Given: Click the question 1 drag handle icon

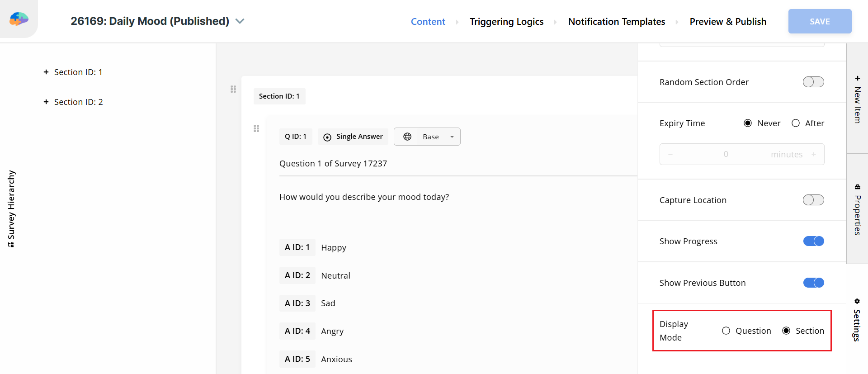Looking at the screenshot, I should coord(256,128).
